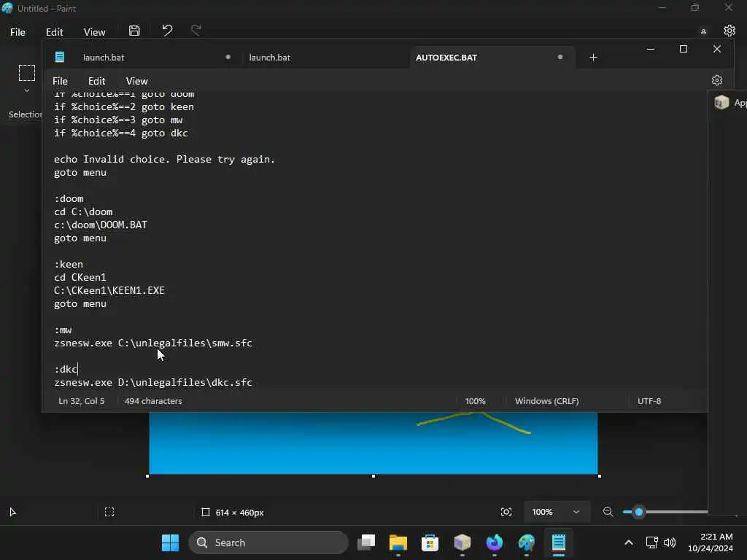747x560 pixels.
Task: Click line 'C:\CKeen1\KEEN1.EXE'
Action: point(109,290)
